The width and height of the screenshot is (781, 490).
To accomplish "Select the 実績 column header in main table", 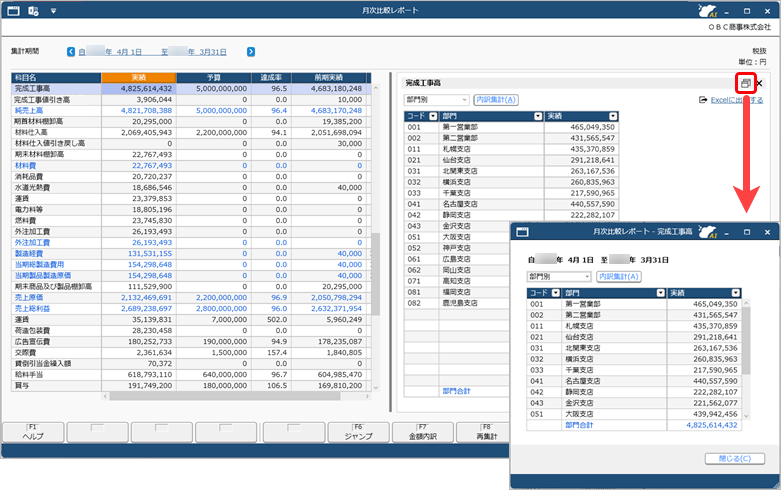I will pos(139,78).
